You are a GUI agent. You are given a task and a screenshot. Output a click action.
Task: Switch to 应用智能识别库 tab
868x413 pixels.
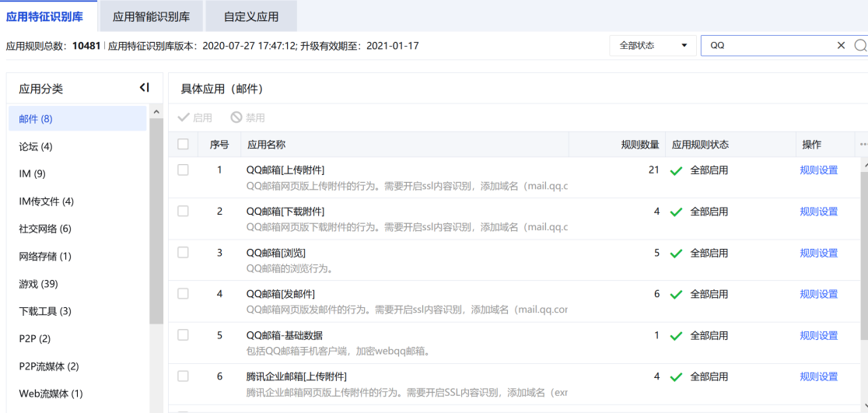(151, 16)
